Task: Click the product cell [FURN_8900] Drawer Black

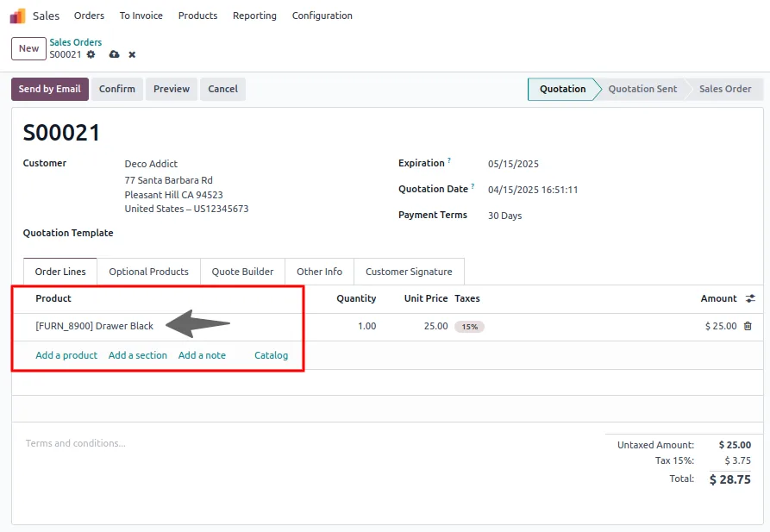Action: click(94, 326)
